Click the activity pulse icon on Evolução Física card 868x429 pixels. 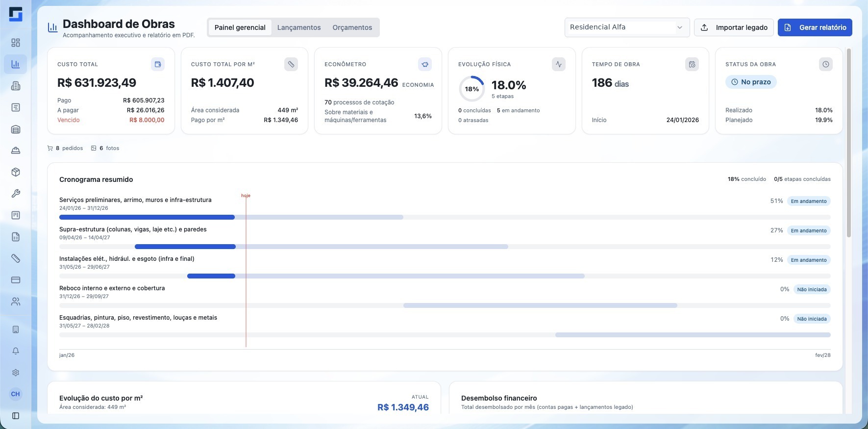559,64
